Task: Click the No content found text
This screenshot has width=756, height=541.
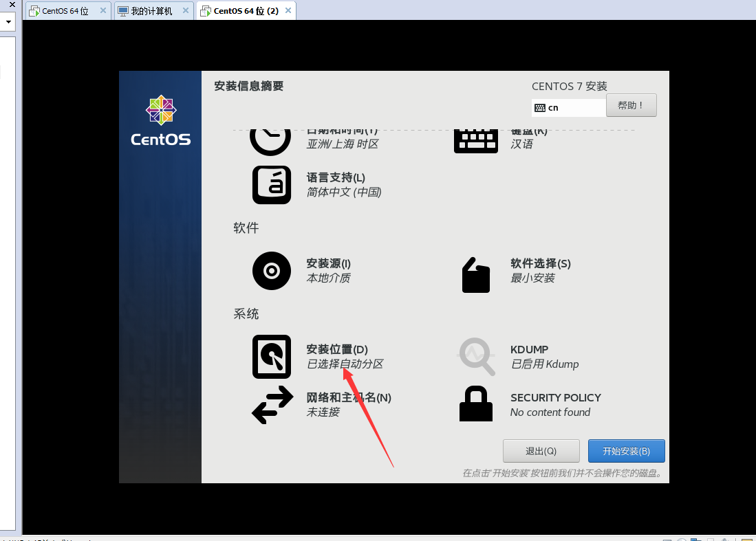Action: point(550,412)
